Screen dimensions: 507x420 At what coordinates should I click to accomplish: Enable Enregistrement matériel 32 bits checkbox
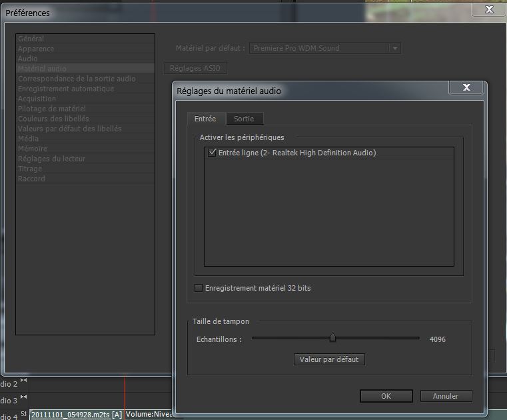tap(199, 287)
